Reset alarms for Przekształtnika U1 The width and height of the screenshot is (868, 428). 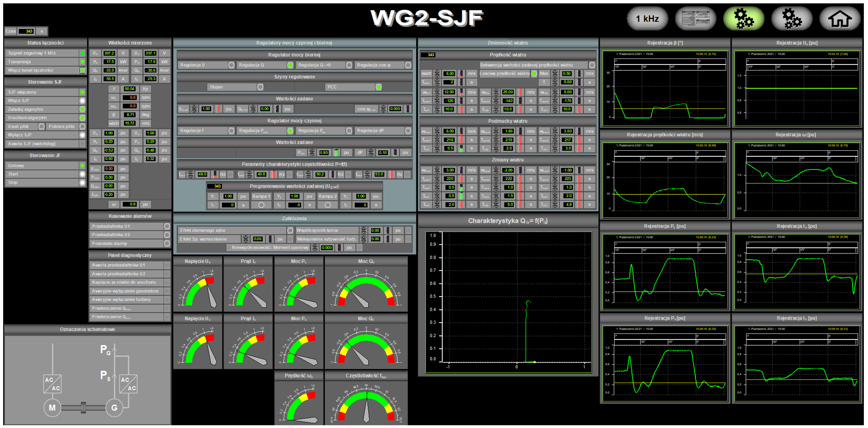(x=167, y=226)
